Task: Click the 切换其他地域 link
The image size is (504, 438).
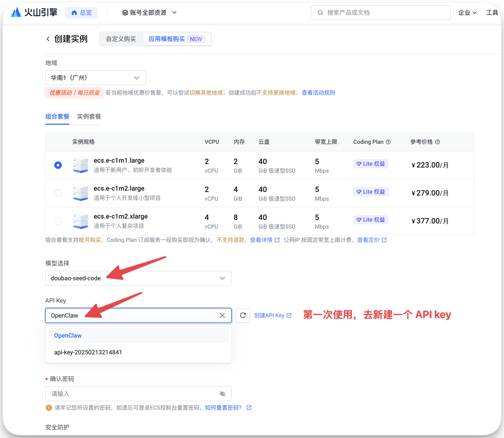Action: tap(206, 93)
